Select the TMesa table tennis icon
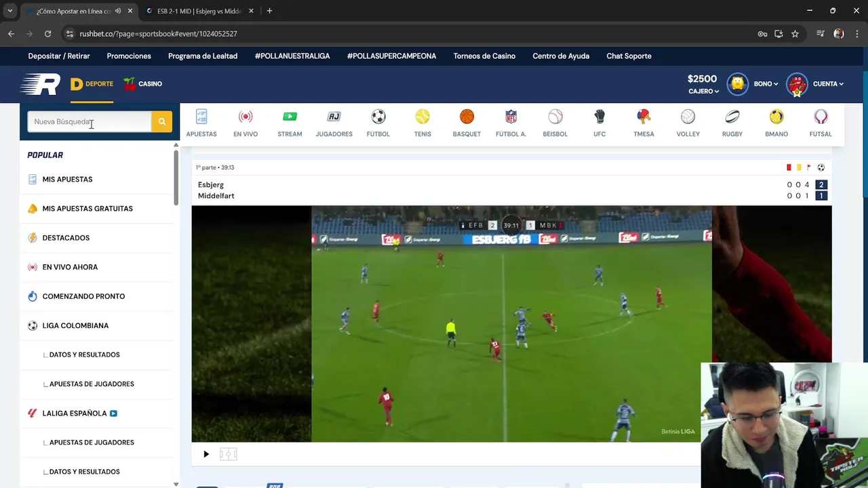The width and height of the screenshot is (868, 488). click(x=644, y=117)
